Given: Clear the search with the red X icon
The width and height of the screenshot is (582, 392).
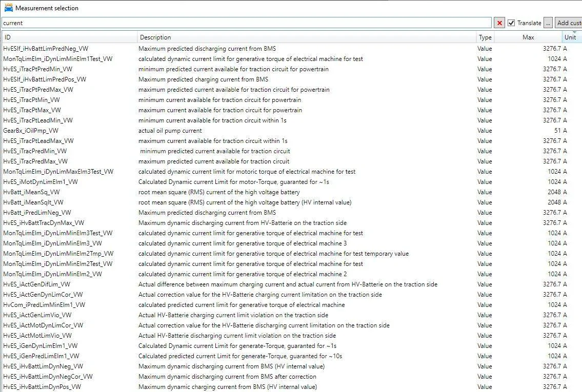Looking at the screenshot, I should [499, 23].
